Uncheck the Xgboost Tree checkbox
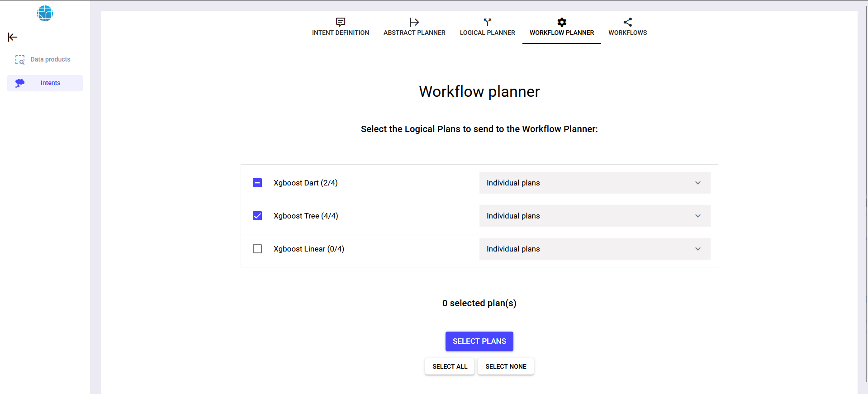Image resolution: width=868 pixels, height=394 pixels. (257, 216)
